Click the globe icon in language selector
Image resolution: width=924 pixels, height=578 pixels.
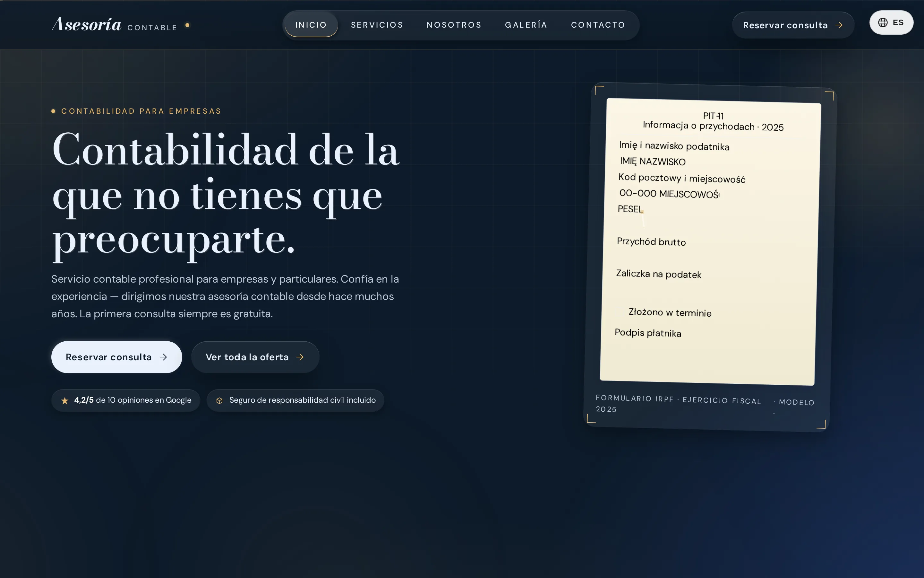882,22
